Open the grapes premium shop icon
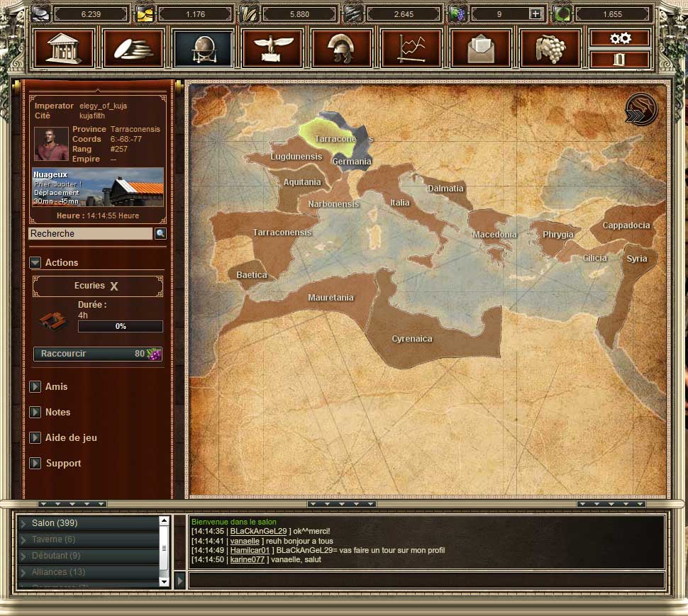This screenshot has width=688, height=616. click(550, 48)
